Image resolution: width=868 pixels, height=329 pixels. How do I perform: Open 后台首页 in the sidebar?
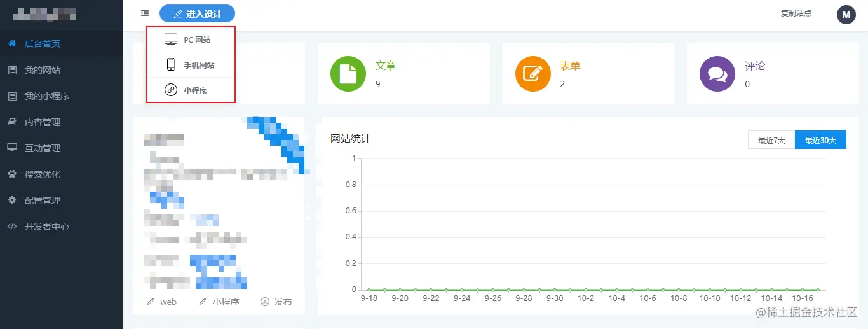coord(62,44)
